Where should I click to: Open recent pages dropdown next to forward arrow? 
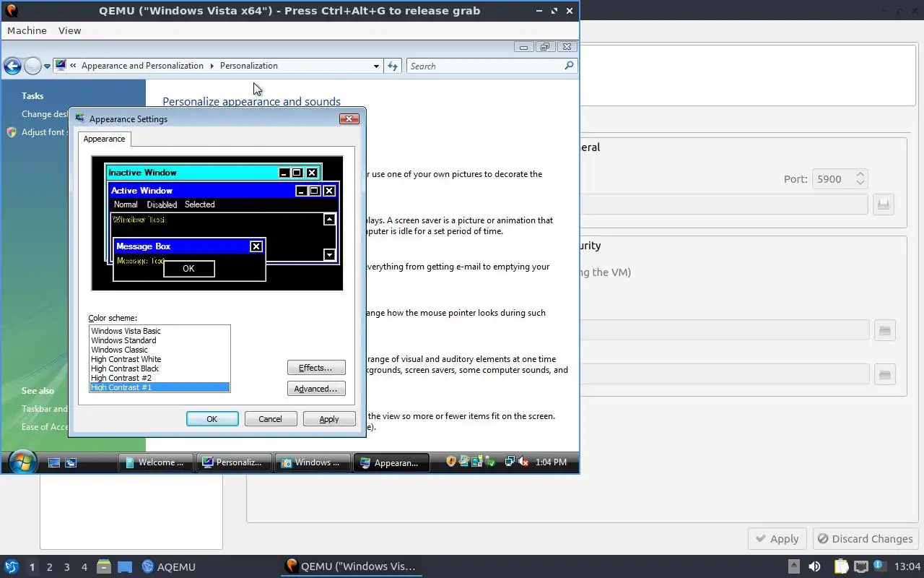pos(47,66)
